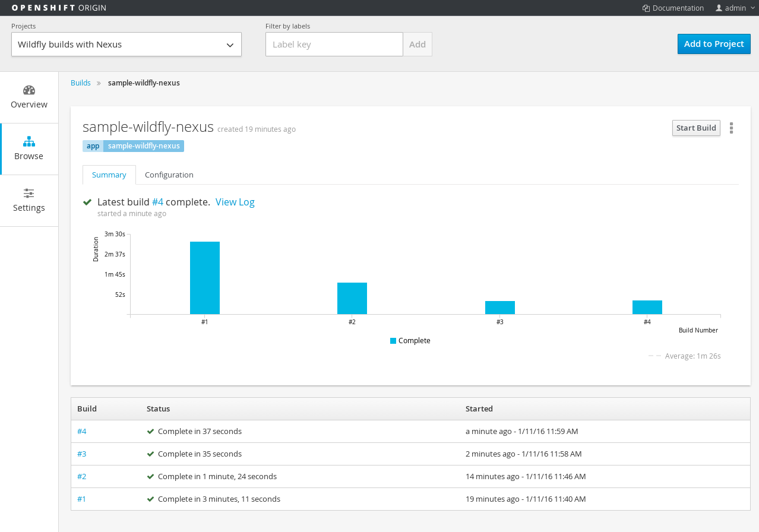Select the Browse sitemap icon
This screenshot has width=759, height=532.
click(29, 142)
